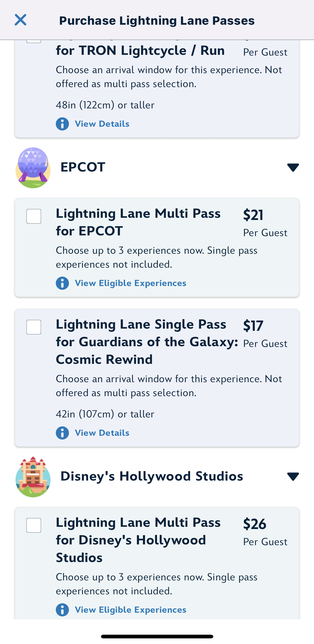
Task: Tap the EPCOT section header title
Action: click(83, 167)
